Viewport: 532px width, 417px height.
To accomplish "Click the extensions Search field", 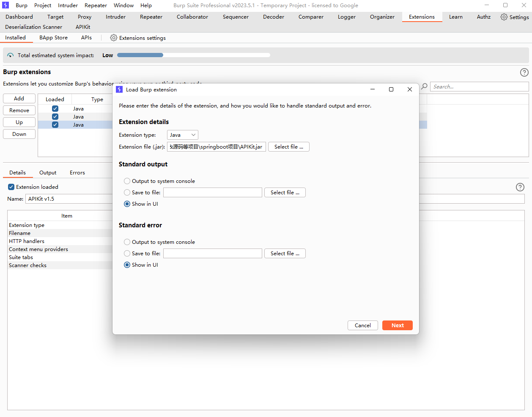I will click(480, 87).
